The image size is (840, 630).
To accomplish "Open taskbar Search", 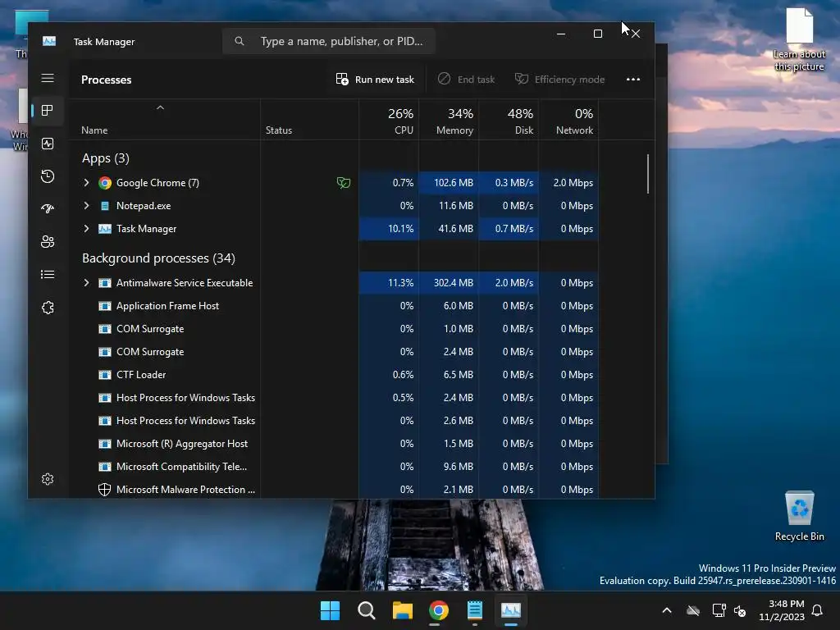I will coord(367,610).
